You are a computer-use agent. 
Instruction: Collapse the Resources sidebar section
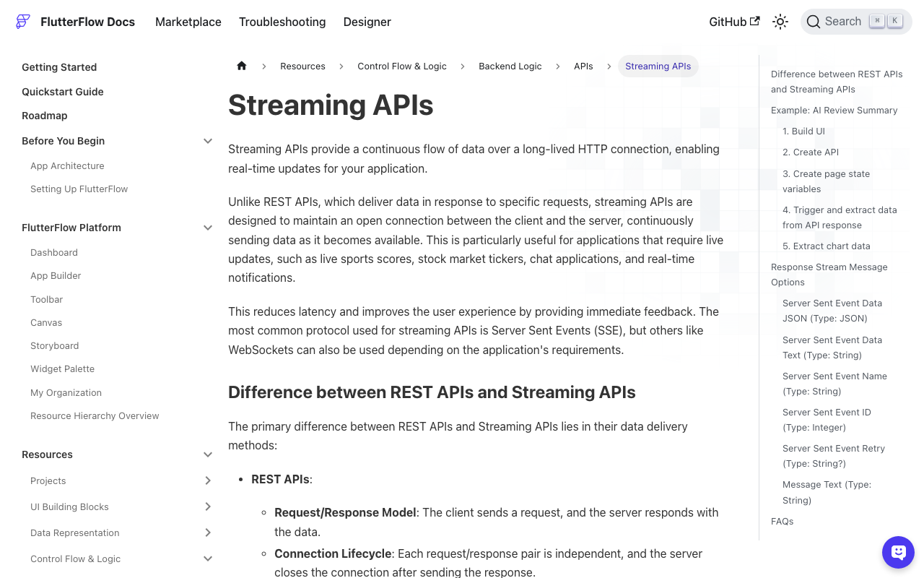point(208,454)
